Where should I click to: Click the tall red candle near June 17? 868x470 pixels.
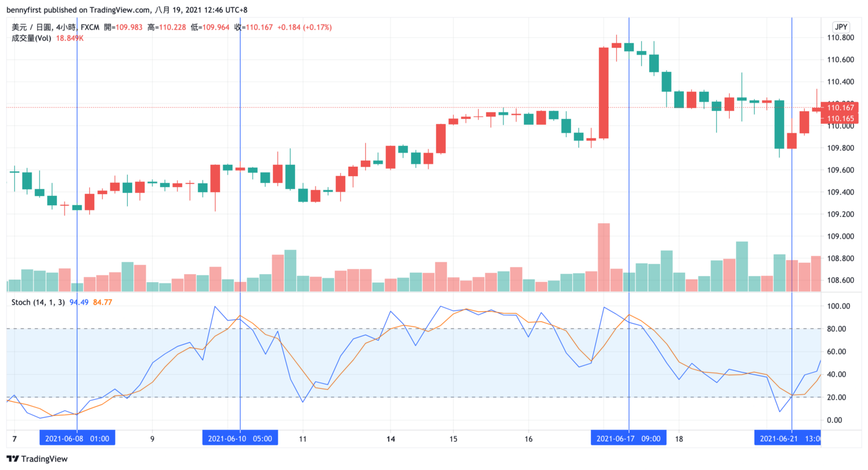pos(603,92)
